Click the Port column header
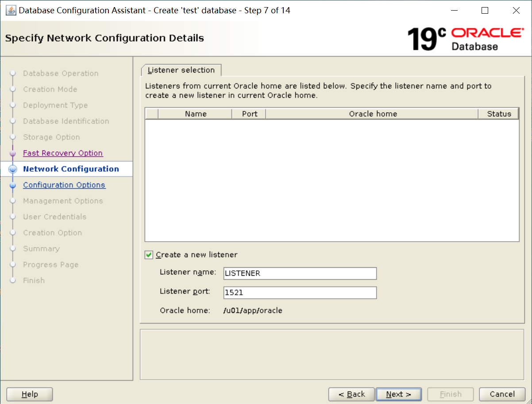This screenshot has height=404, width=532. 249,114
